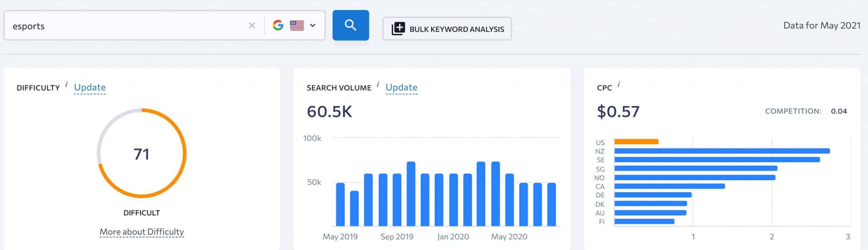Viewport: 868px width, 250px height.
Task: Open the More about Difficulty link
Action: (x=142, y=232)
